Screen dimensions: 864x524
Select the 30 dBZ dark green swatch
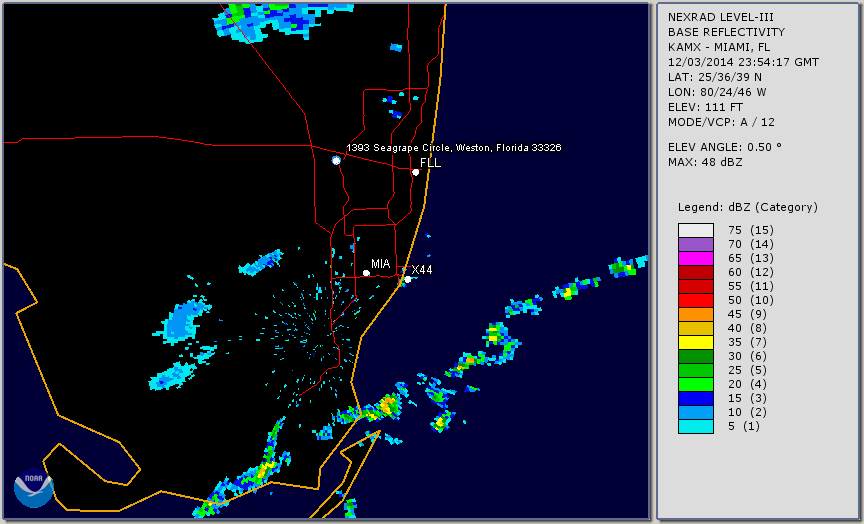point(696,356)
